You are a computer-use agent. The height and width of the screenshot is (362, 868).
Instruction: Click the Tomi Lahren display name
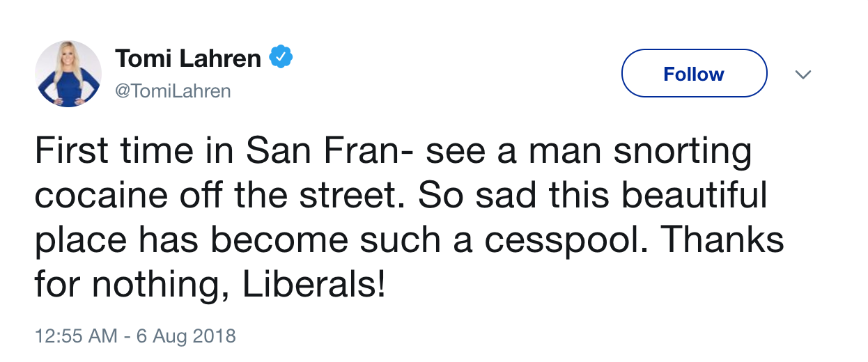tap(188, 59)
